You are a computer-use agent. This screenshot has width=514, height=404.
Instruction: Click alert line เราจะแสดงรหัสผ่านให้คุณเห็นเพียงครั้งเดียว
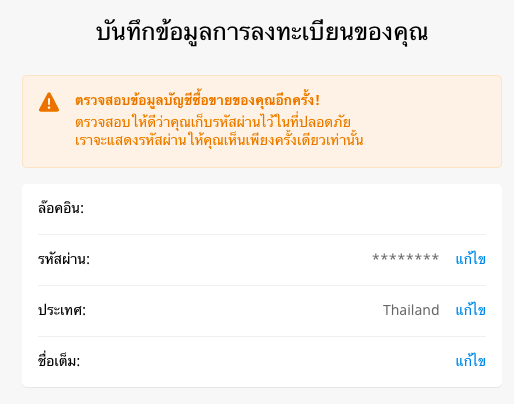pos(219,140)
